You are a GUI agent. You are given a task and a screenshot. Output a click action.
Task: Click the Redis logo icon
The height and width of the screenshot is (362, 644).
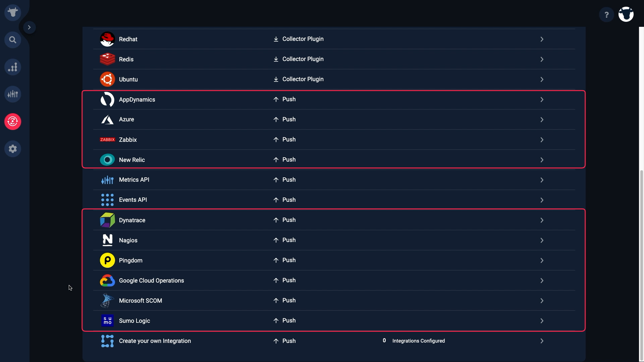[x=107, y=59]
